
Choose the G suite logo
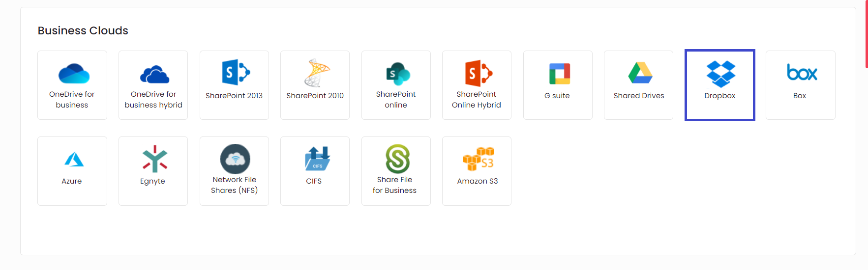point(560,74)
